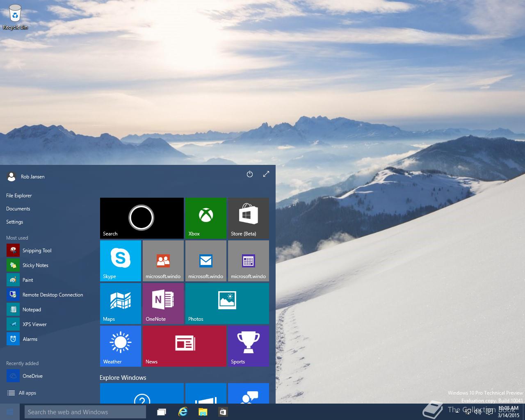Launch the OneNote tile

[x=163, y=304]
